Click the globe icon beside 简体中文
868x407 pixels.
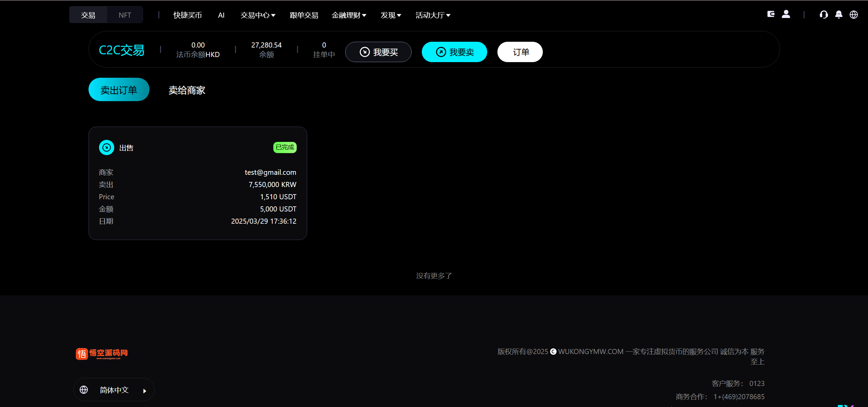coord(84,390)
